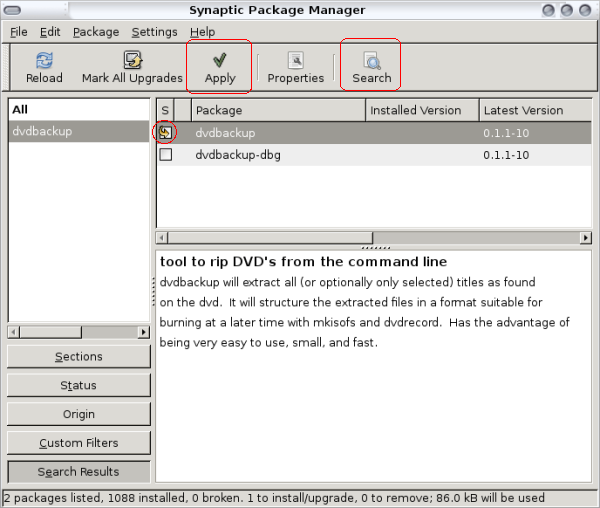The width and height of the screenshot is (600, 508).
Task: Open the Edit menu
Action: pos(50,32)
